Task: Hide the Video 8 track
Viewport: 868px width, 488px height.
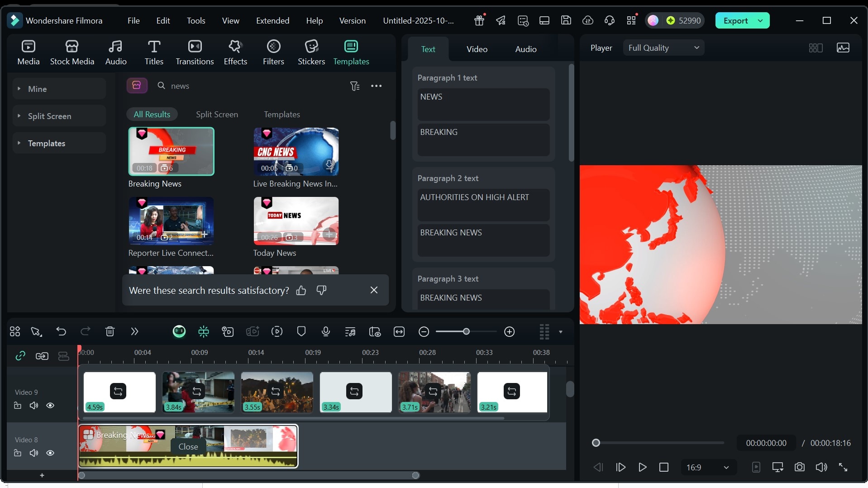Action: (50, 453)
